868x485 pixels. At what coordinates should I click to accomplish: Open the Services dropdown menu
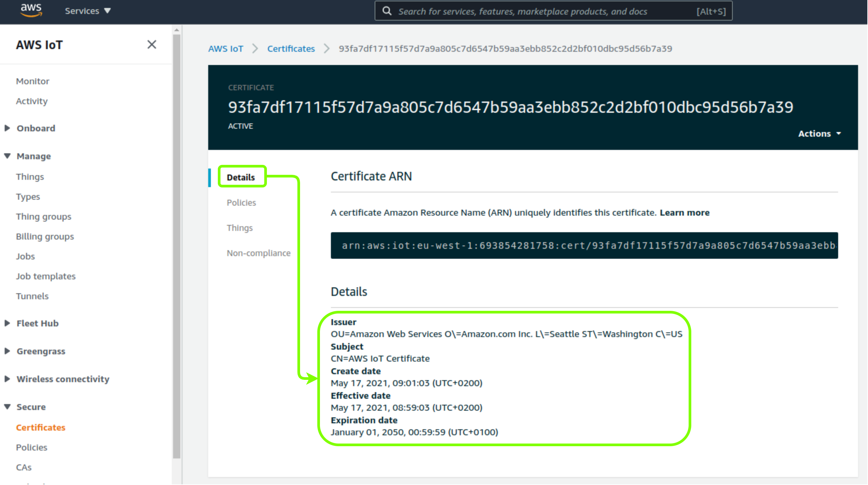88,11
